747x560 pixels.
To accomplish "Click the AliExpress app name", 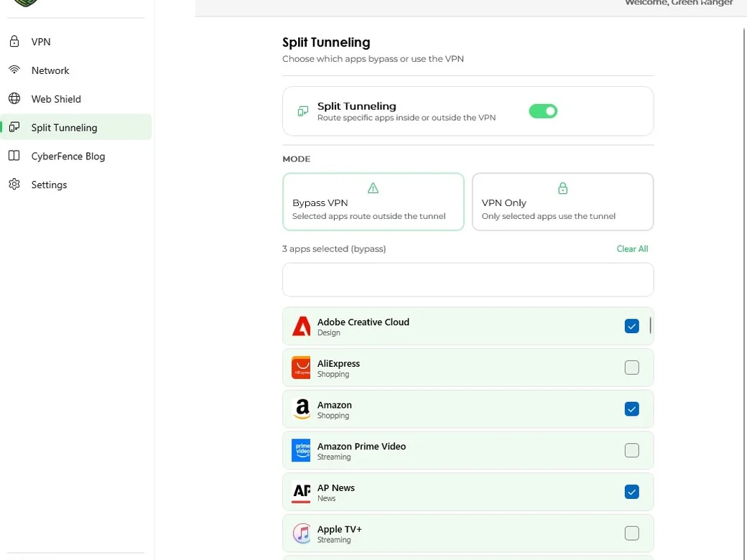I will click(x=338, y=363).
